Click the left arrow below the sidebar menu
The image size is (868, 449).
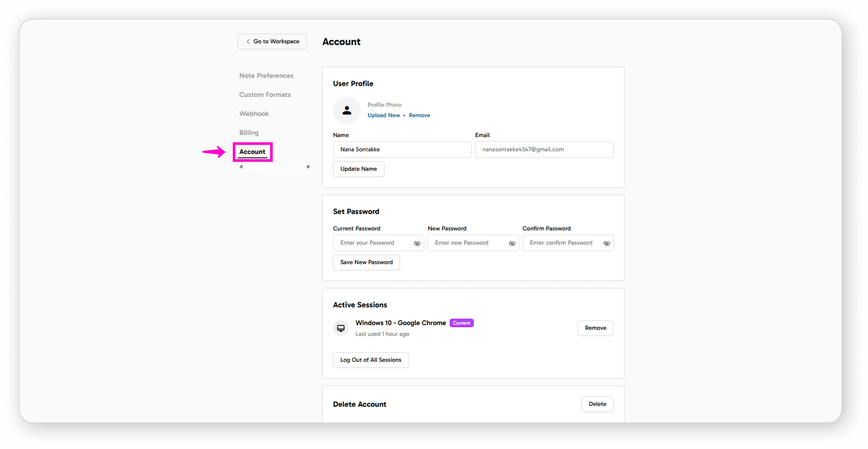(241, 166)
